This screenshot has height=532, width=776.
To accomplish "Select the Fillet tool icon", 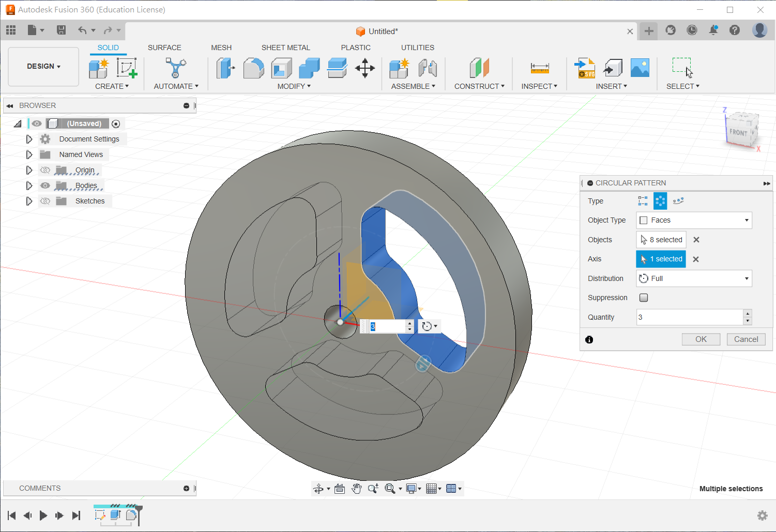I will [x=253, y=68].
